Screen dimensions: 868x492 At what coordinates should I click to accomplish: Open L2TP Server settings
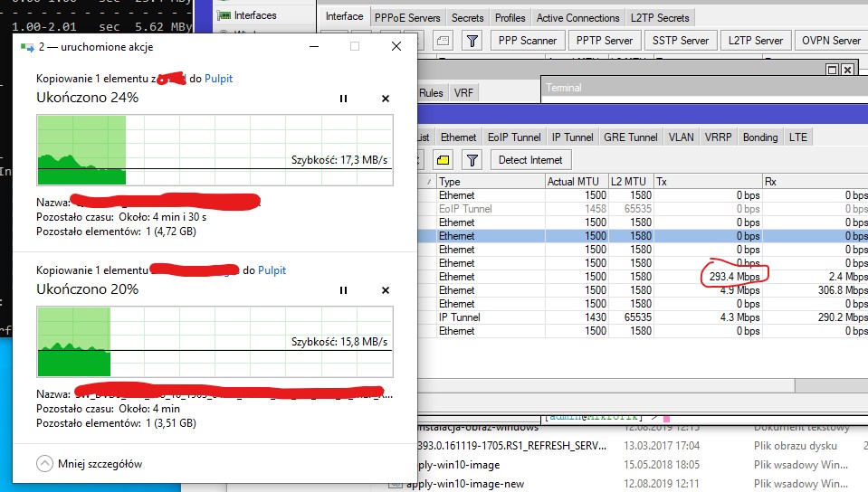756,41
